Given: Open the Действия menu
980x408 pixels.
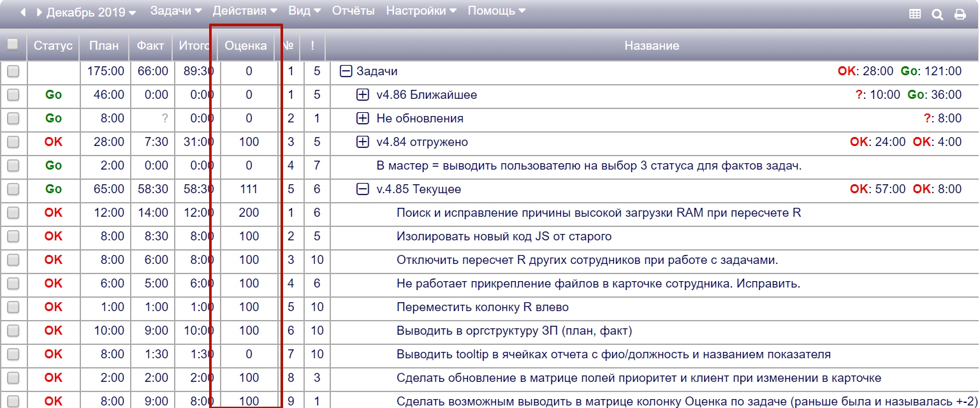Looking at the screenshot, I should pos(245,11).
